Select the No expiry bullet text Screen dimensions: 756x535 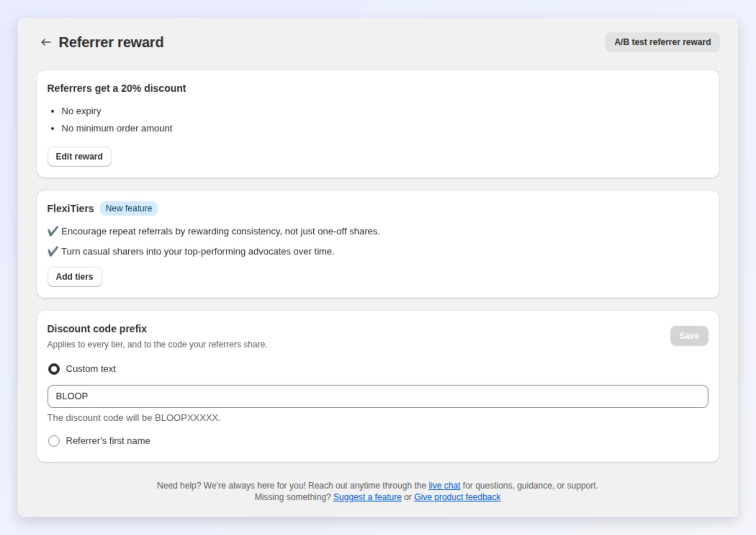click(81, 111)
